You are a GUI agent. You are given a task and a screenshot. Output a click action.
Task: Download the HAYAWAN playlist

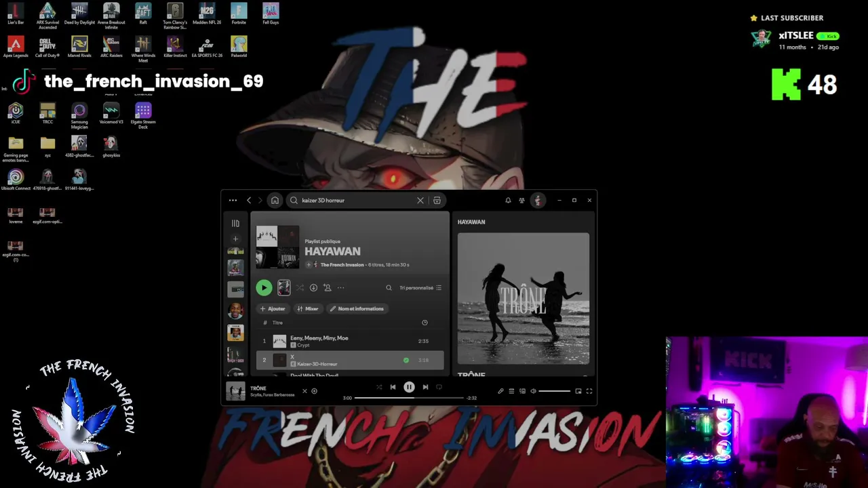pyautogui.click(x=313, y=288)
